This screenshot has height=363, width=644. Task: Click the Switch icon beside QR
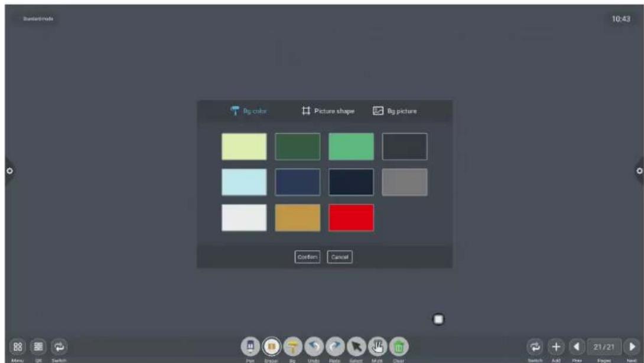click(59, 347)
